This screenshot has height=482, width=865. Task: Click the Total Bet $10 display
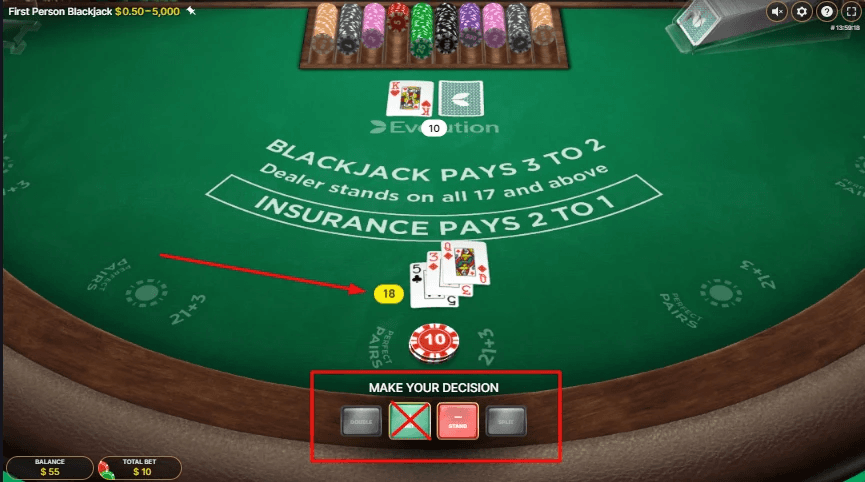pos(141,468)
